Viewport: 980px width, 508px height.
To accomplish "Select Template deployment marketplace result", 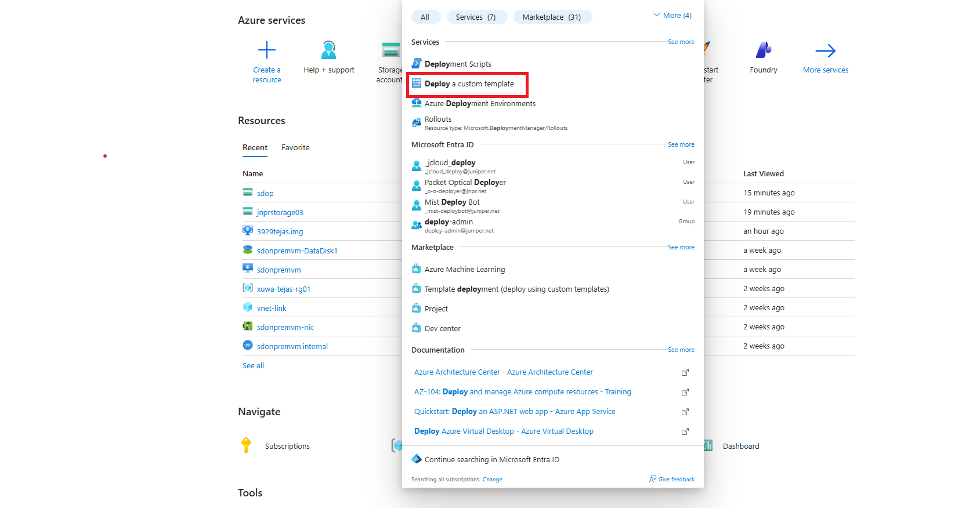I will [517, 289].
